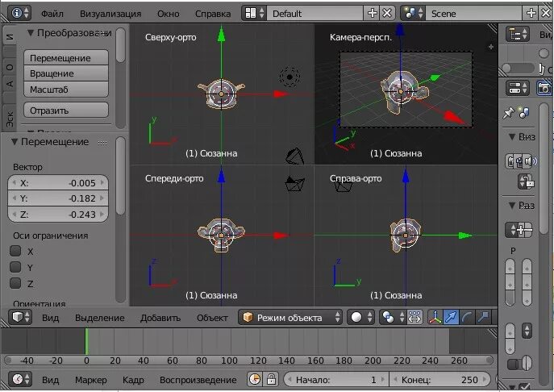The height and width of the screenshot is (392, 554).
Task: Toggle the time range lock icon
Action: coord(271,379)
